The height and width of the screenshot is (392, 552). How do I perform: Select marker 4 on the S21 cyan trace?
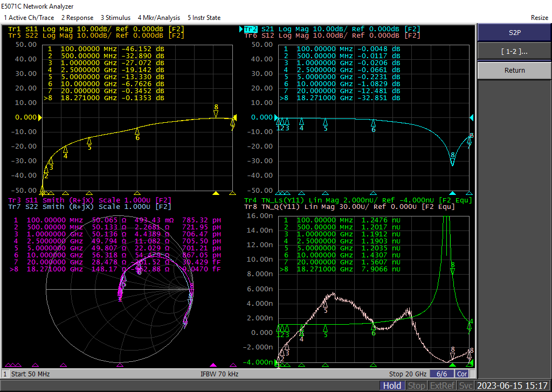tap(301, 123)
